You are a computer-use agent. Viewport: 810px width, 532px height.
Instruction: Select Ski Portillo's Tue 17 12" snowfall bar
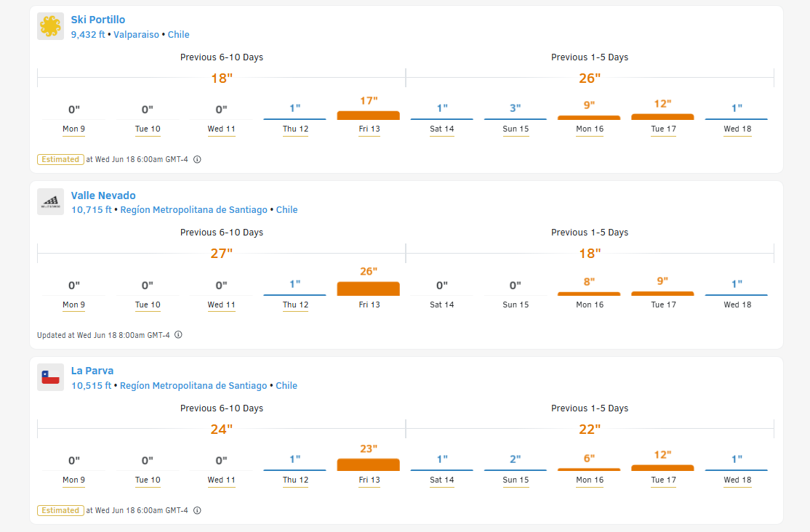662,117
